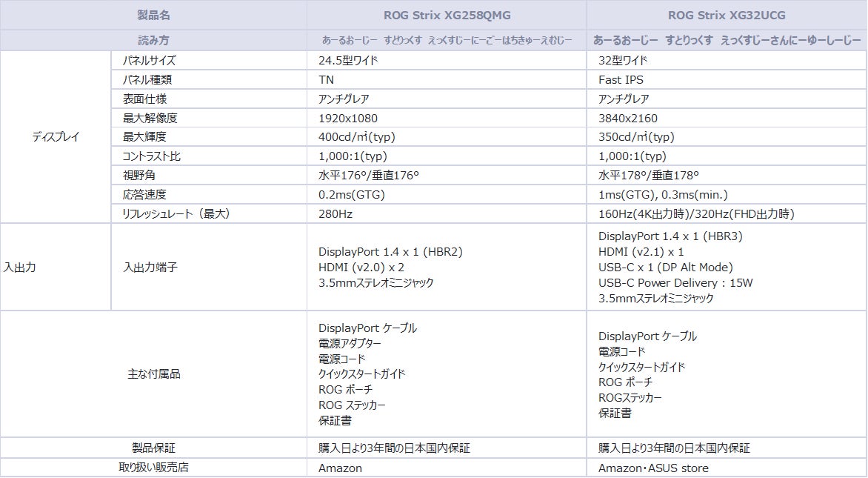Image resolution: width=868 pixels, height=478 pixels.
Task: Select DisplayPort 1.4 x 1 (HBR3) line
Action: pyautogui.click(x=670, y=236)
